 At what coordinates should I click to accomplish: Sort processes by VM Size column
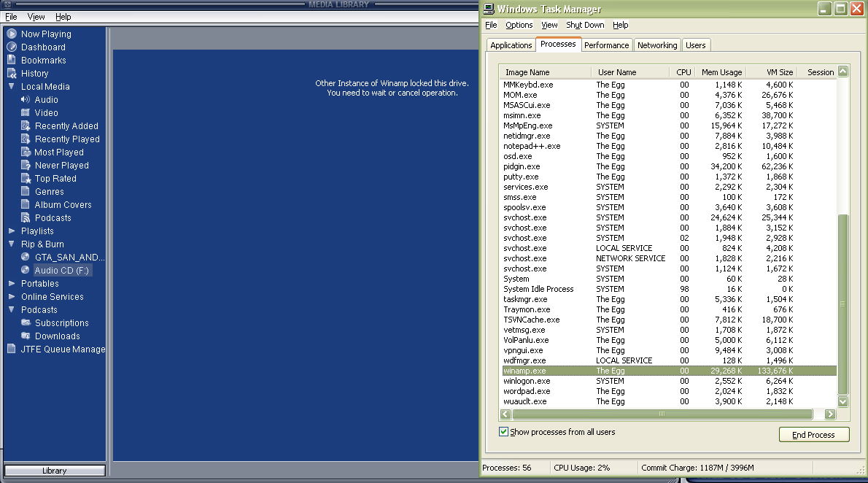coord(772,72)
